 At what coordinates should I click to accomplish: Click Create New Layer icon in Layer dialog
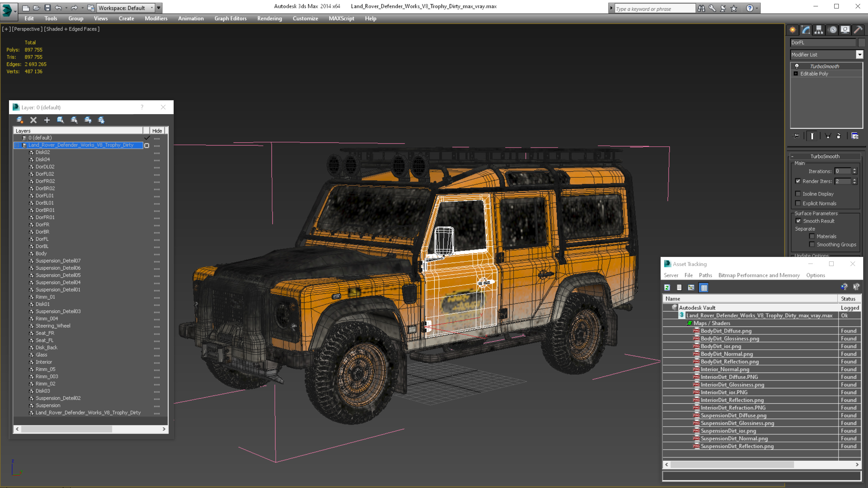20,120
